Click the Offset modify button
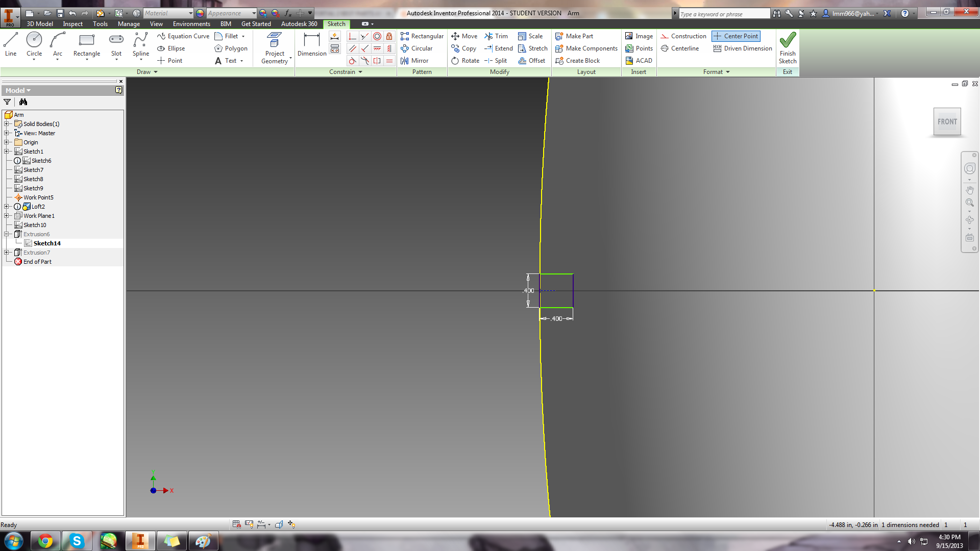Image resolution: width=980 pixels, height=551 pixels. point(532,61)
